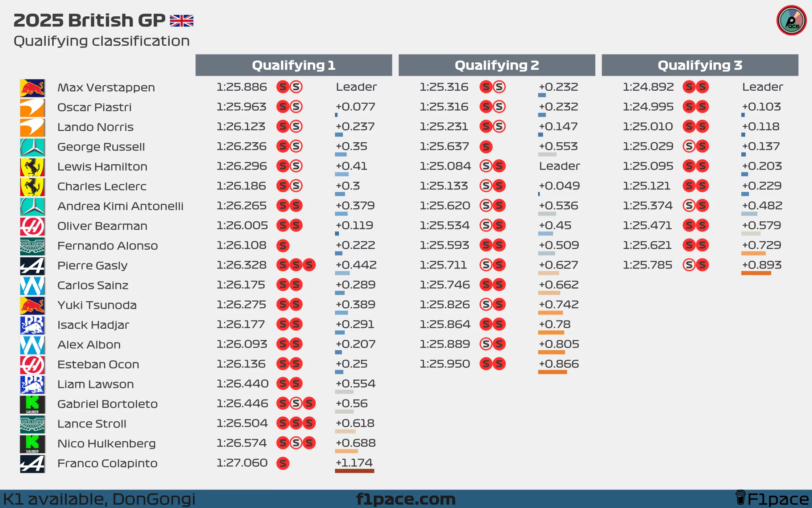The width and height of the screenshot is (812, 508).
Task: Click the Williams logo beside Alex Albon
Action: pyautogui.click(x=32, y=345)
